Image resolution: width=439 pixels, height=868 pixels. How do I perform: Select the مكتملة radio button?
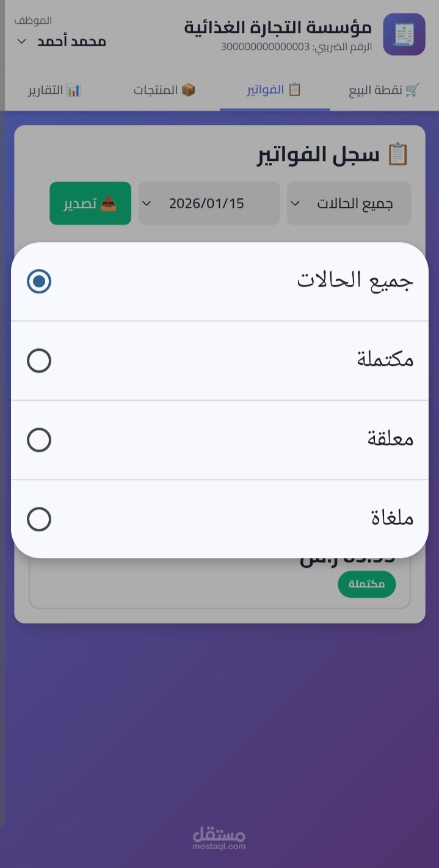[39, 360]
